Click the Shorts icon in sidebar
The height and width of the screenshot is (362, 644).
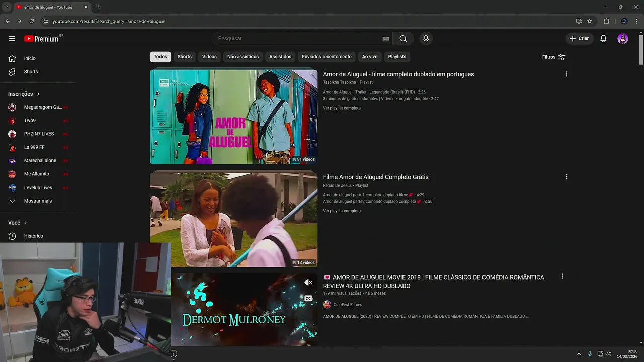[x=12, y=72]
